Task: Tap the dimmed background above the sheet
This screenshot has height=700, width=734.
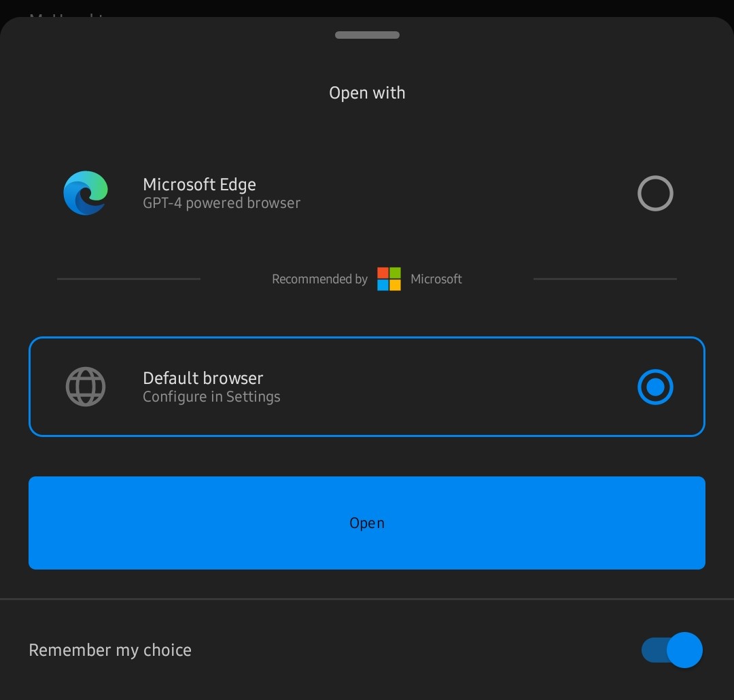Action: pyautogui.click(x=367, y=7)
